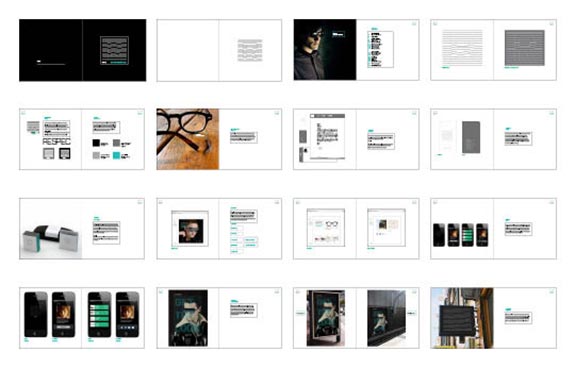This screenshot has width=575, height=385.
Task: Open the gray business card spread
Action: coord(493,139)
